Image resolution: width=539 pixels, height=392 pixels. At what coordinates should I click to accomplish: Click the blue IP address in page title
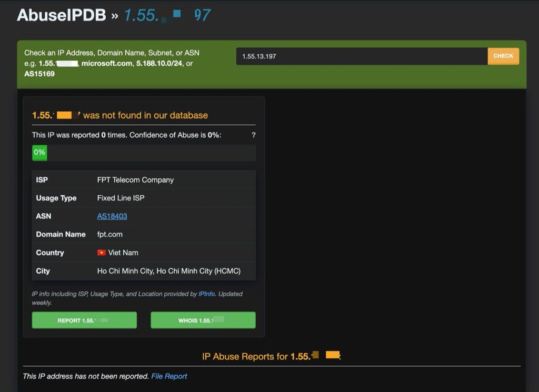pos(167,15)
